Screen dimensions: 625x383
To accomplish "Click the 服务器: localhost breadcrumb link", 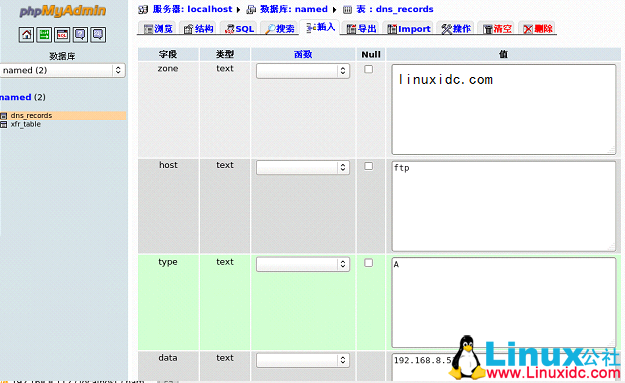I will (192, 9).
